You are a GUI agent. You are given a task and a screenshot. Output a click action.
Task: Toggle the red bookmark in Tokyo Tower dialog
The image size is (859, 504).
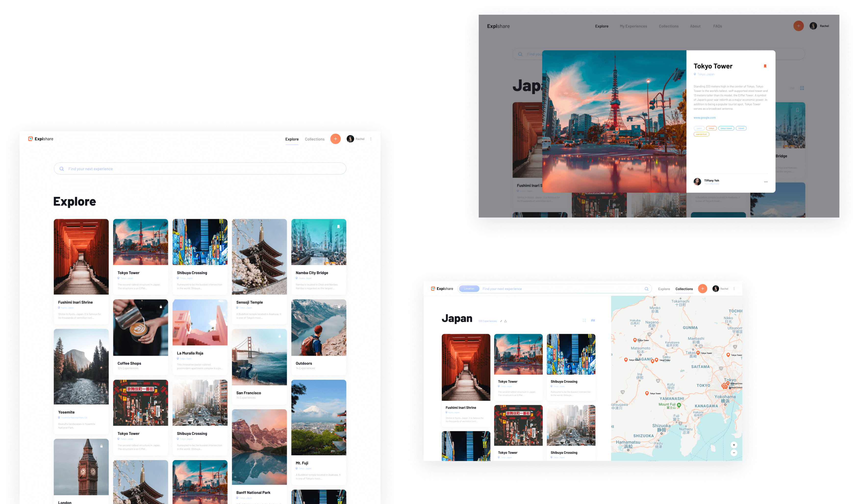[765, 66]
